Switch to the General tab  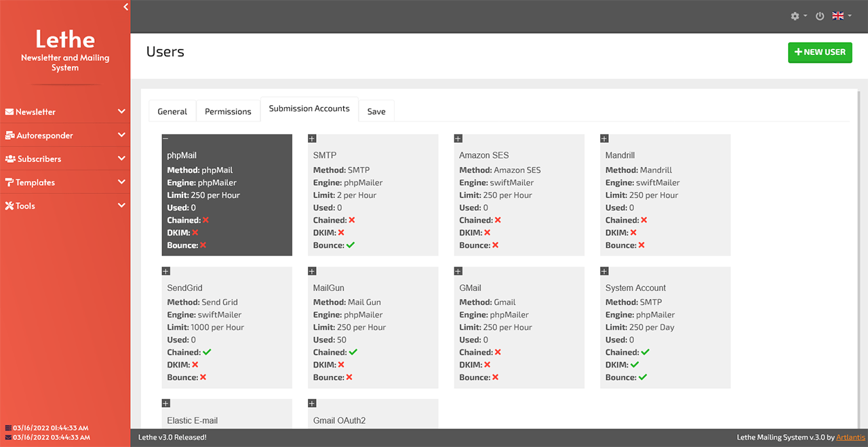pyautogui.click(x=172, y=111)
